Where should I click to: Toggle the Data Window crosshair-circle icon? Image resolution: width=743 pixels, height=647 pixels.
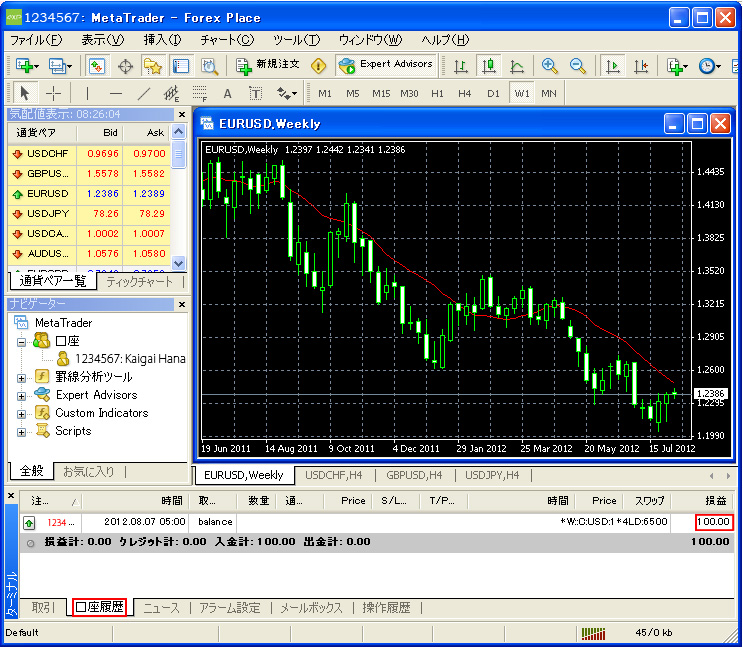pyautogui.click(x=126, y=66)
